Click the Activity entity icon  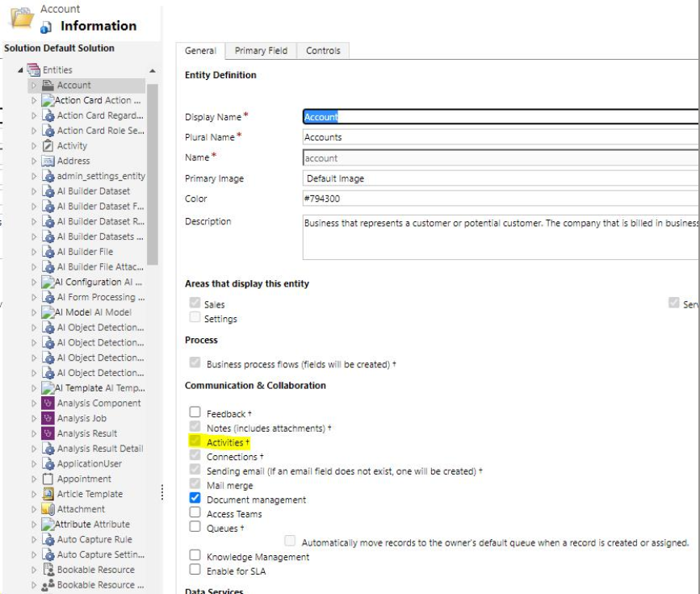[48, 145]
